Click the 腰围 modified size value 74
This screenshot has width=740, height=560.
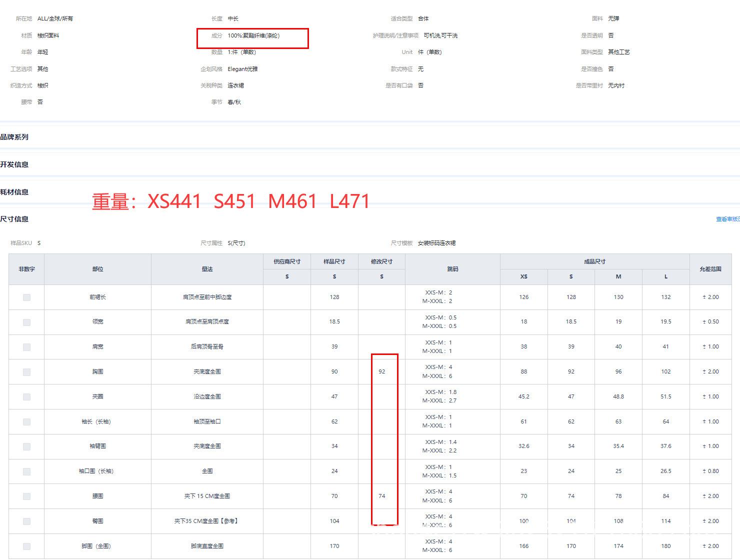click(381, 496)
